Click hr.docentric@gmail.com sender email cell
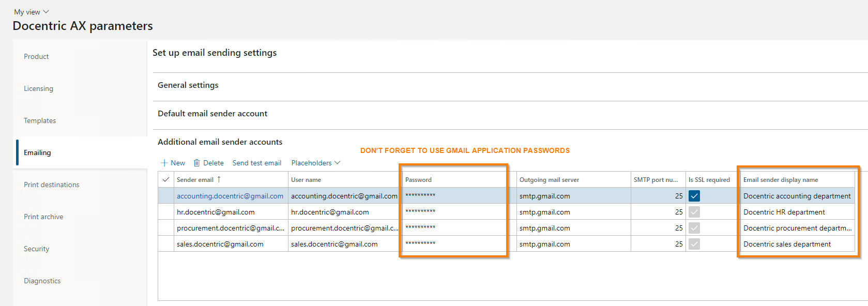Viewport: 868px width, 306px height. 231,212
